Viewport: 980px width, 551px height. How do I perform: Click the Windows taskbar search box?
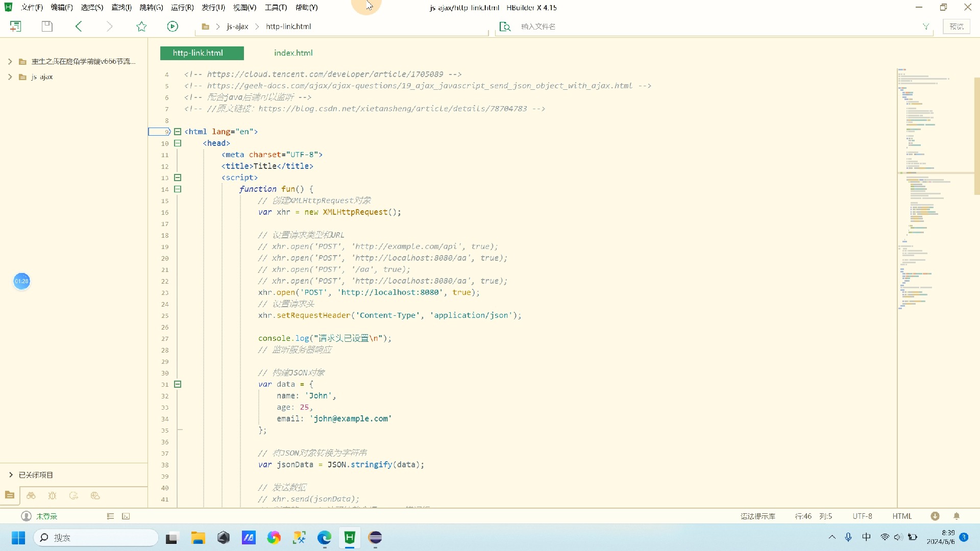point(96,538)
